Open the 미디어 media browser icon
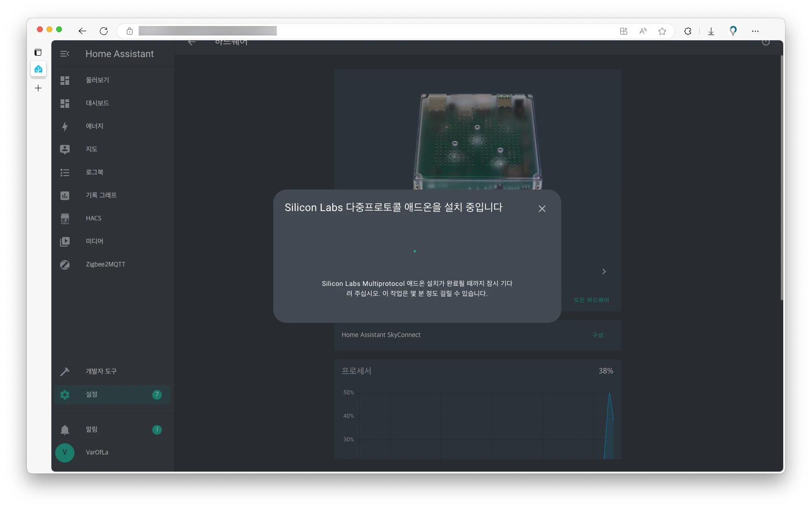812x509 pixels. 65,241
